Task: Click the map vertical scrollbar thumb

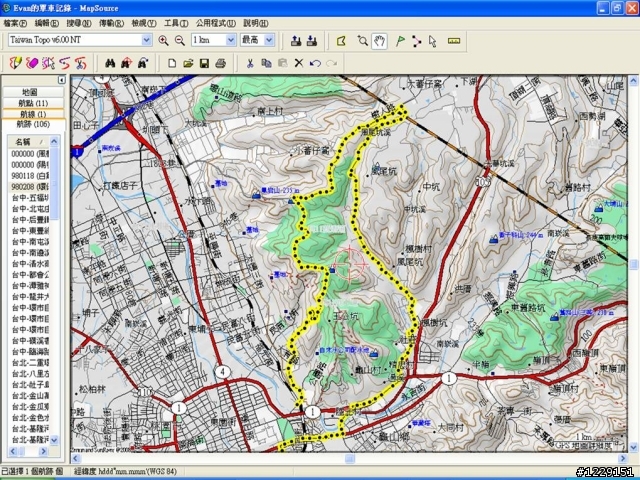Action: 633,264
